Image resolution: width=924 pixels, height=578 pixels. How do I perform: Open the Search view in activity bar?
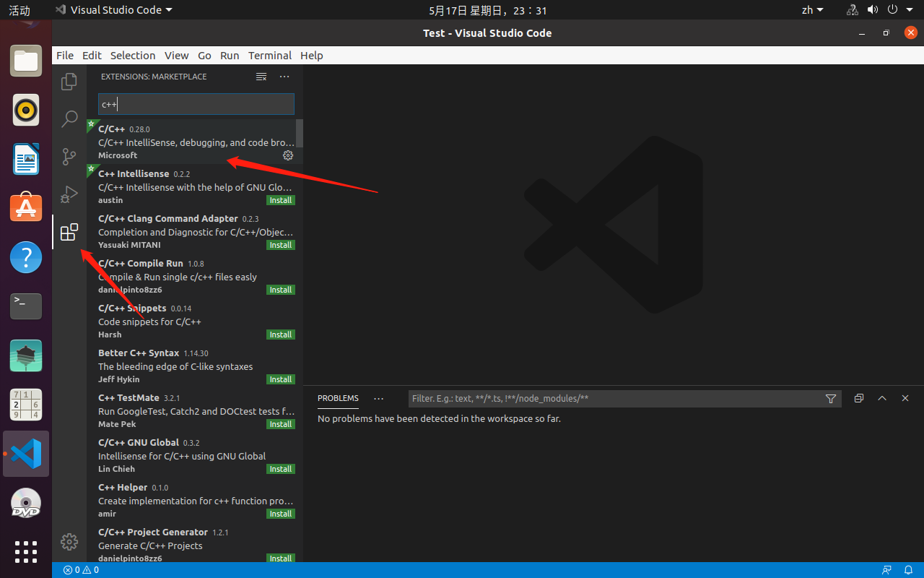[x=69, y=119]
